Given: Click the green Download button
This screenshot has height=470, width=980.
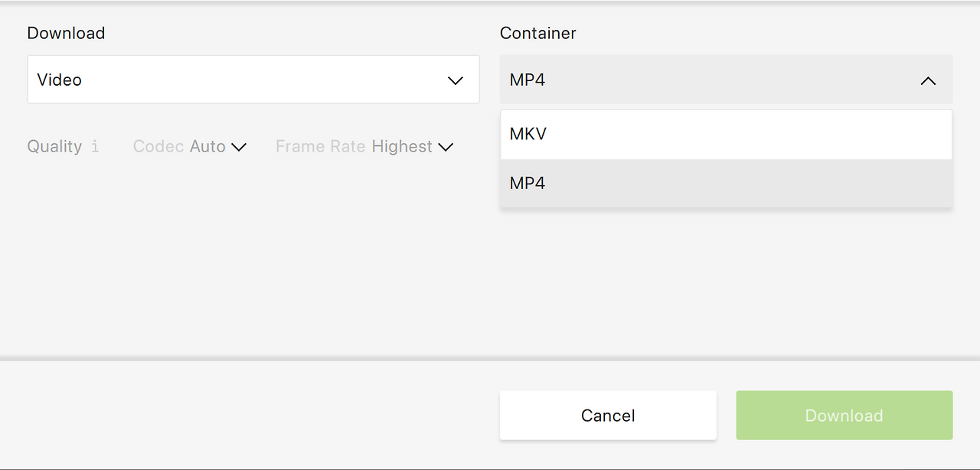Looking at the screenshot, I should pyautogui.click(x=844, y=415).
